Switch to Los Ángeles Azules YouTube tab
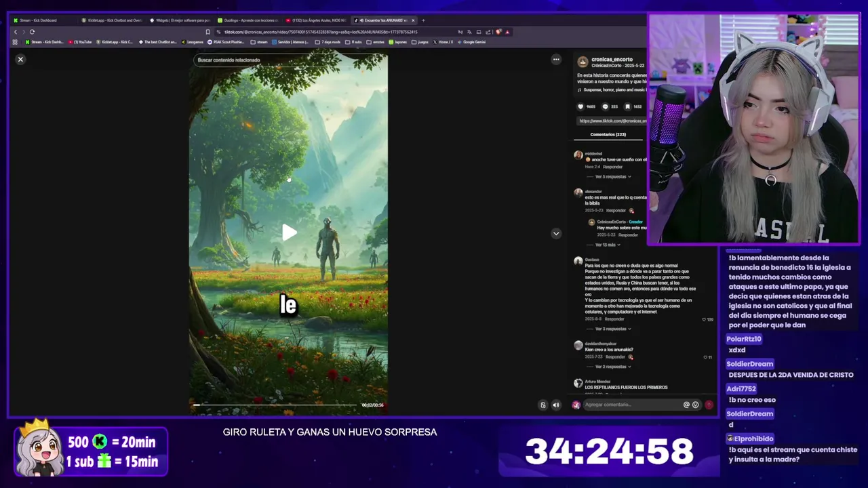The image size is (868, 488). 315,20
